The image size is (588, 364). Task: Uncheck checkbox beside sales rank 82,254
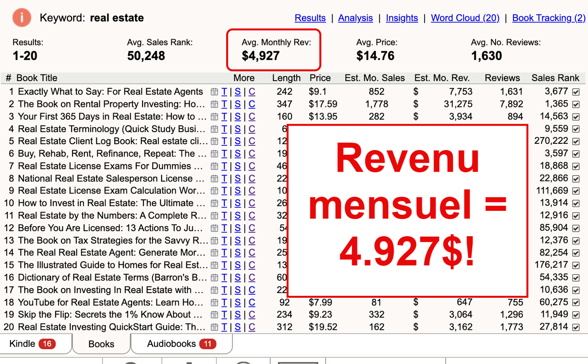point(576,253)
